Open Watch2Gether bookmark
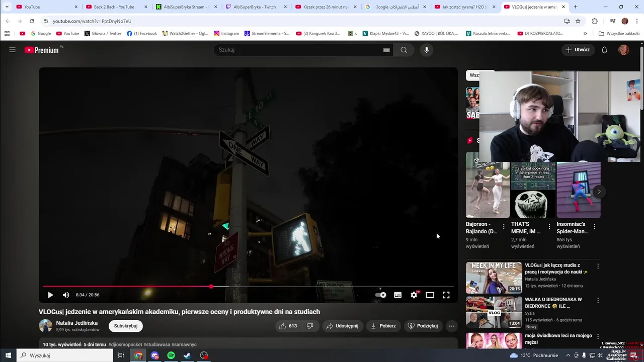Screen dimensions: 644x362 tap(185, 34)
